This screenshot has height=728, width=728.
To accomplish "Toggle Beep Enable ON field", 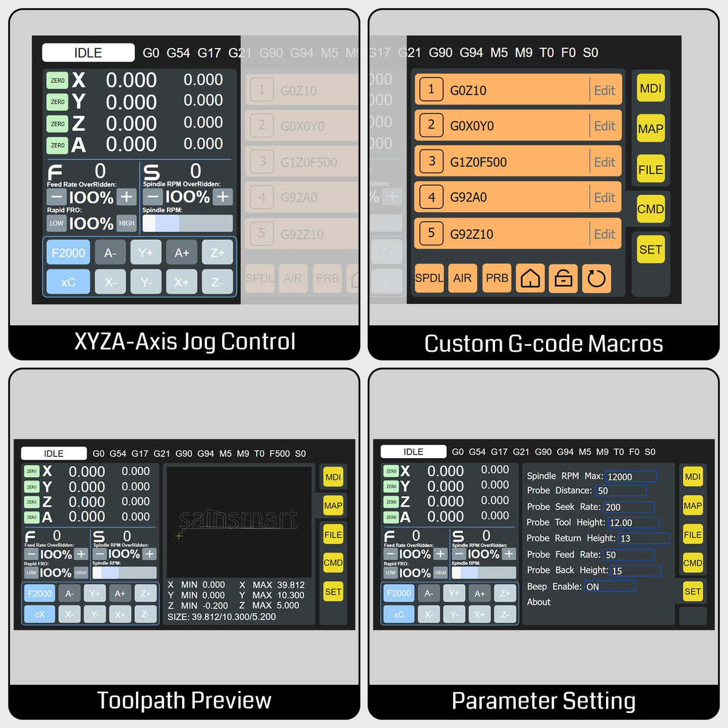I will pos(610,587).
